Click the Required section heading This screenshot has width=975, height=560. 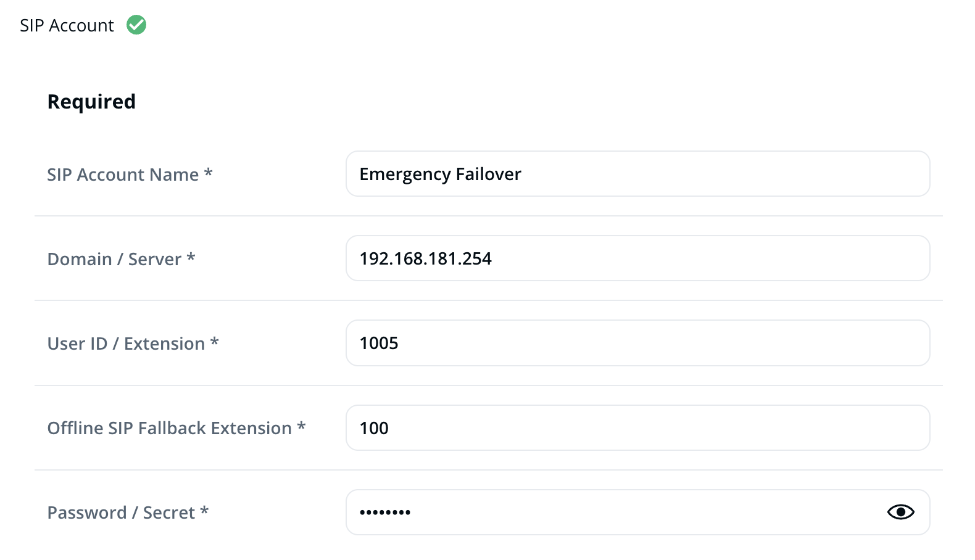91,102
